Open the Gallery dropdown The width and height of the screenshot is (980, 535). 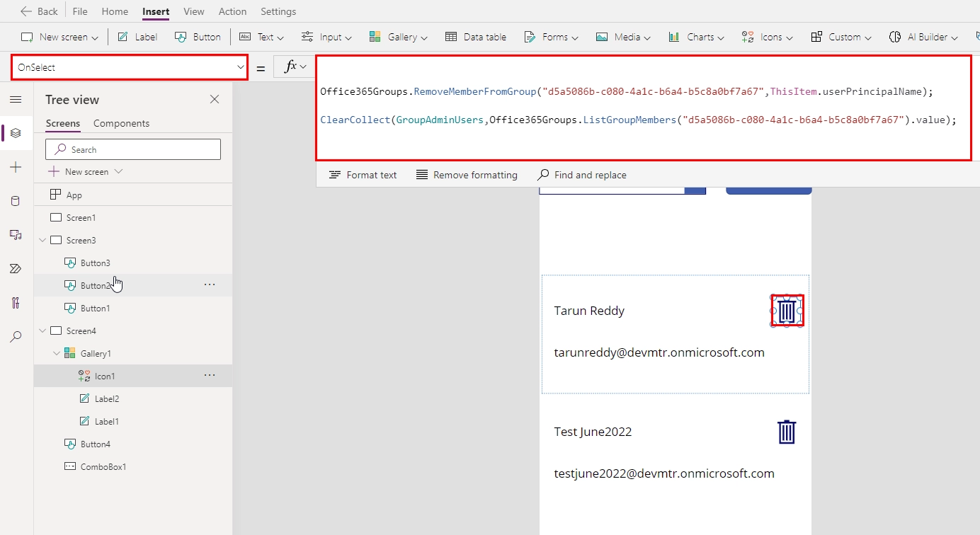398,37
